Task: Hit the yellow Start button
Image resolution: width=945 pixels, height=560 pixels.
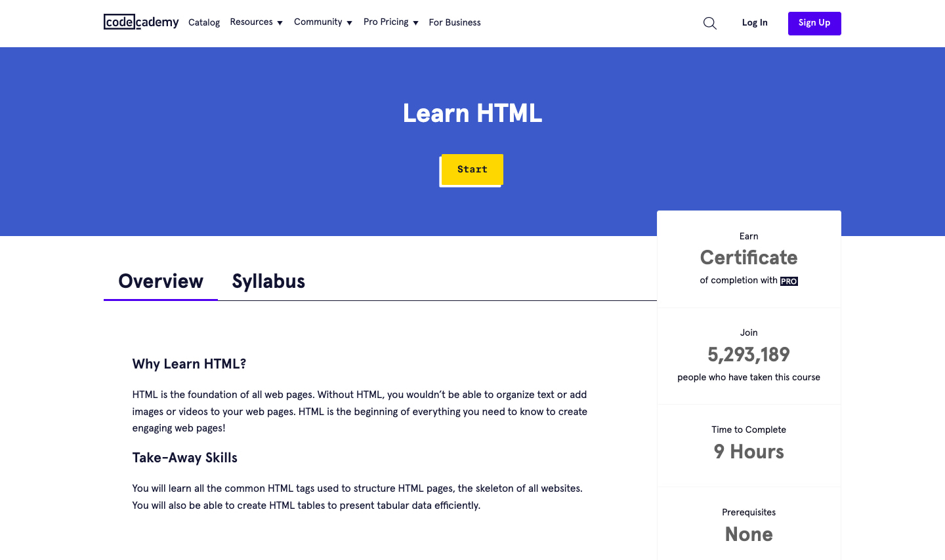Action: 472,169
